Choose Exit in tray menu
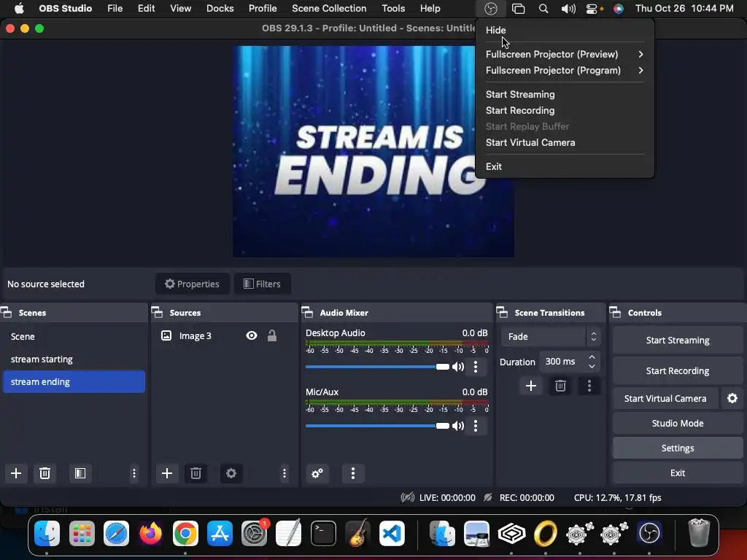Screen dimensions: 747x560 point(565,167)
